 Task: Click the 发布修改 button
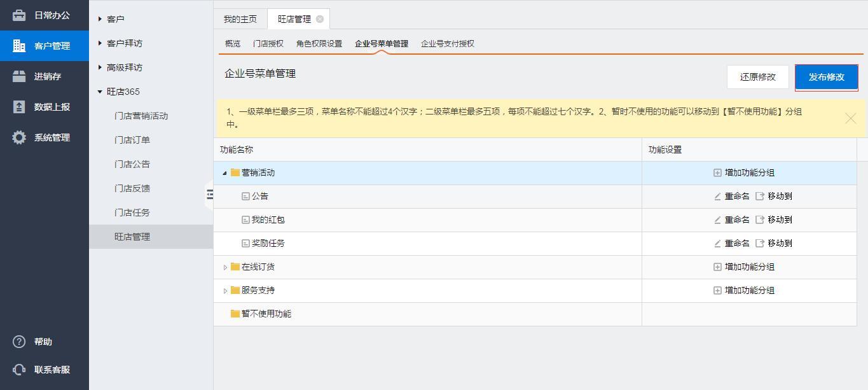(826, 77)
